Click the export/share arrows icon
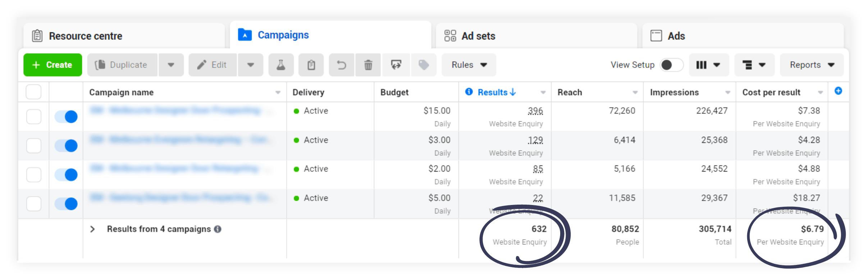The image size is (868, 280). click(396, 65)
